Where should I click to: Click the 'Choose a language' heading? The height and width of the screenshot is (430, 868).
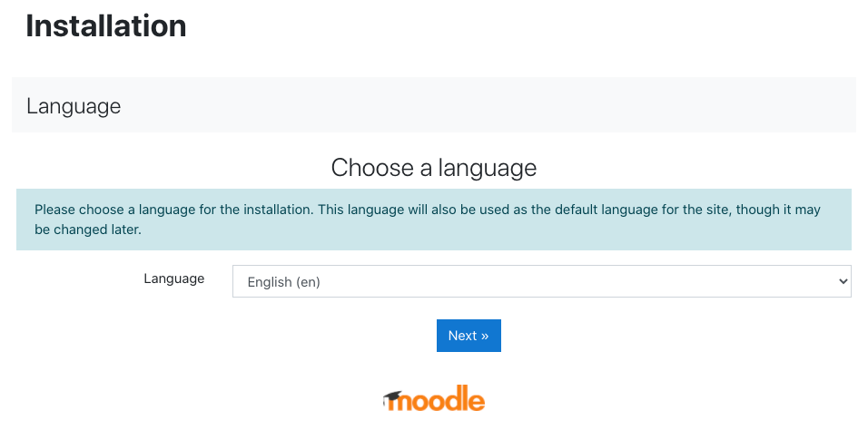pyautogui.click(x=434, y=168)
